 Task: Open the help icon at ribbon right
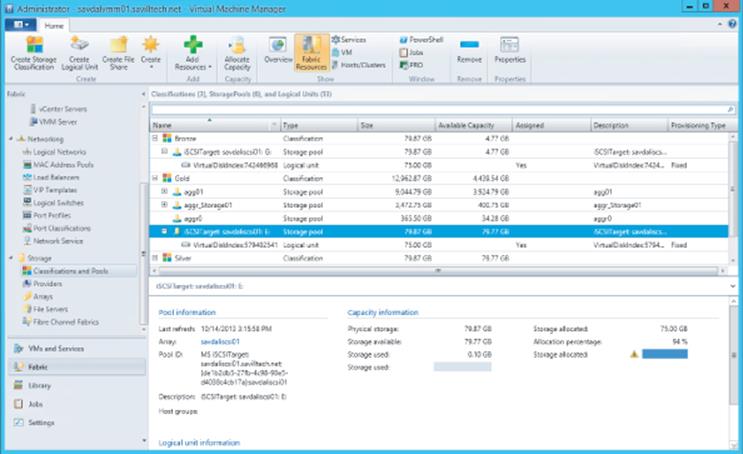(x=733, y=24)
